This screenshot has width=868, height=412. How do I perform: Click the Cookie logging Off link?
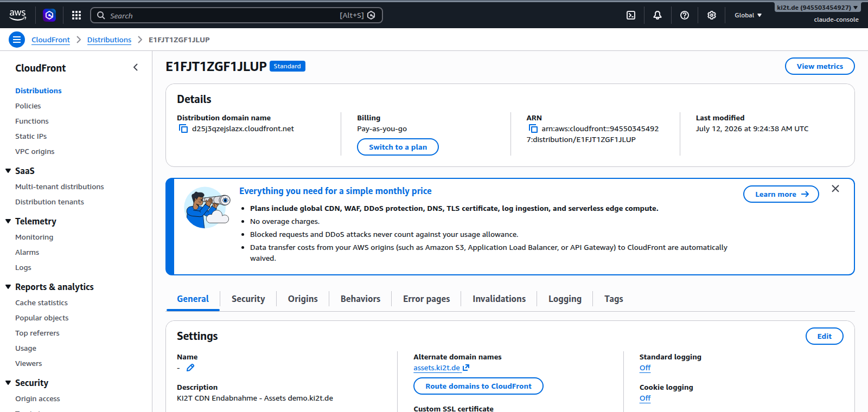pyautogui.click(x=645, y=398)
